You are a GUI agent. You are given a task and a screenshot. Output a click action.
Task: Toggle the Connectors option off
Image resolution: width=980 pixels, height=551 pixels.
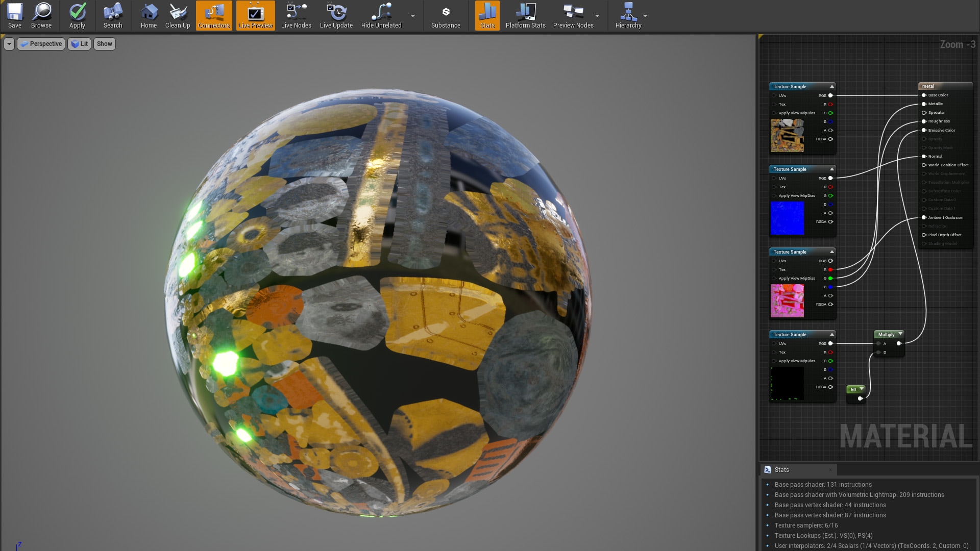pos(214,15)
